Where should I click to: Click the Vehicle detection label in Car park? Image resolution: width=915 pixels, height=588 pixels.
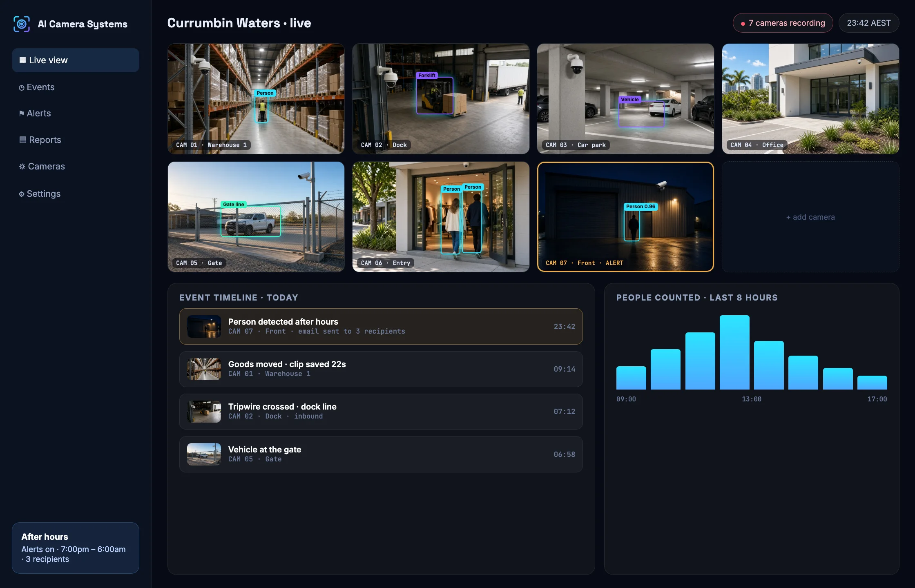(630, 100)
